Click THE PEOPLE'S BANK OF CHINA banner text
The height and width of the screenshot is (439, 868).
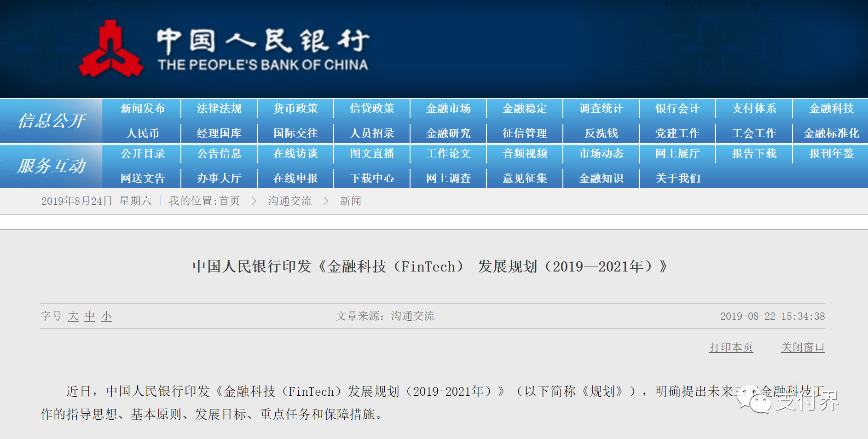click(x=263, y=65)
